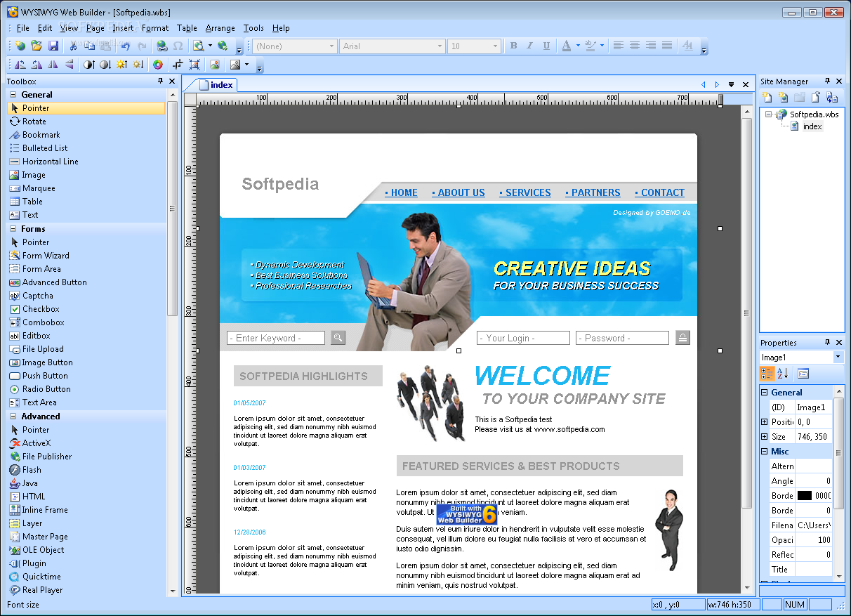Screen dimensions: 851x616
Task: Flip the image vertically using the toolbar icon
Action: tap(69, 65)
